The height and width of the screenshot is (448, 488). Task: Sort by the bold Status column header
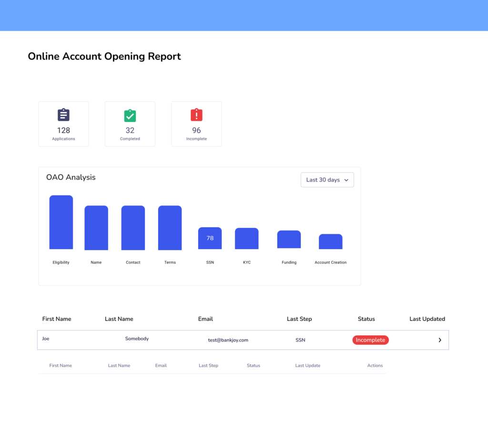point(366,319)
